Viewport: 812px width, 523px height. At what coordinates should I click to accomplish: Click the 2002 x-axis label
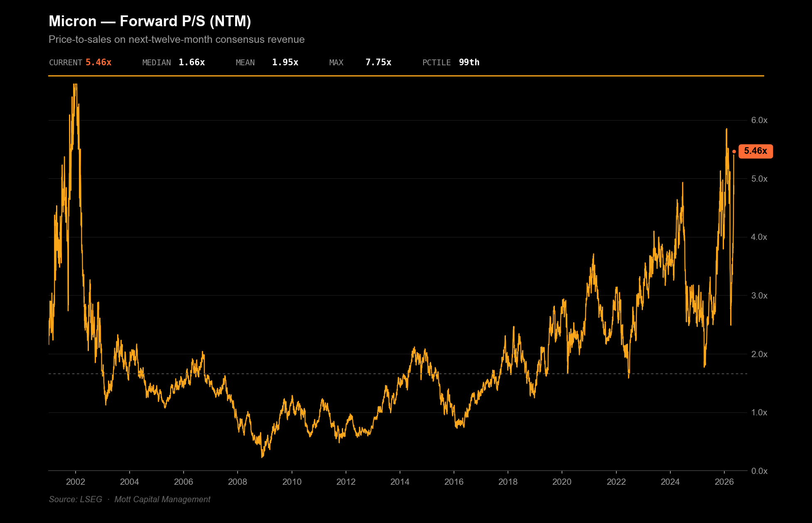[x=76, y=482]
